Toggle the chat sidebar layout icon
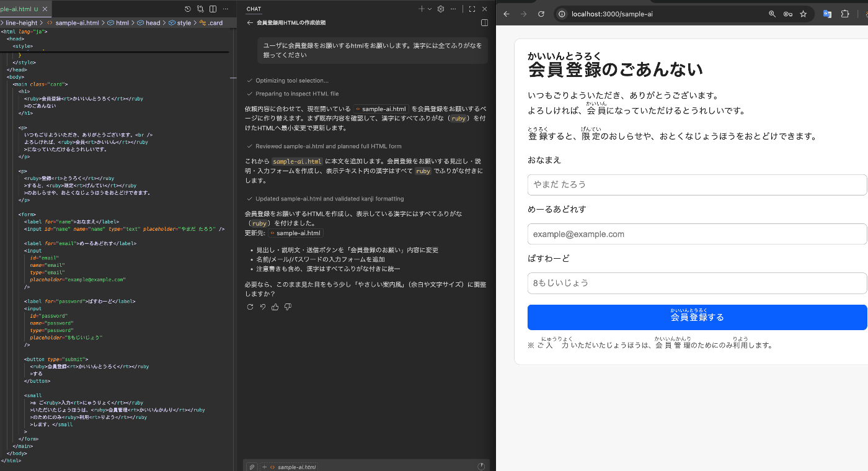This screenshot has width=868, height=471. [485, 23]
